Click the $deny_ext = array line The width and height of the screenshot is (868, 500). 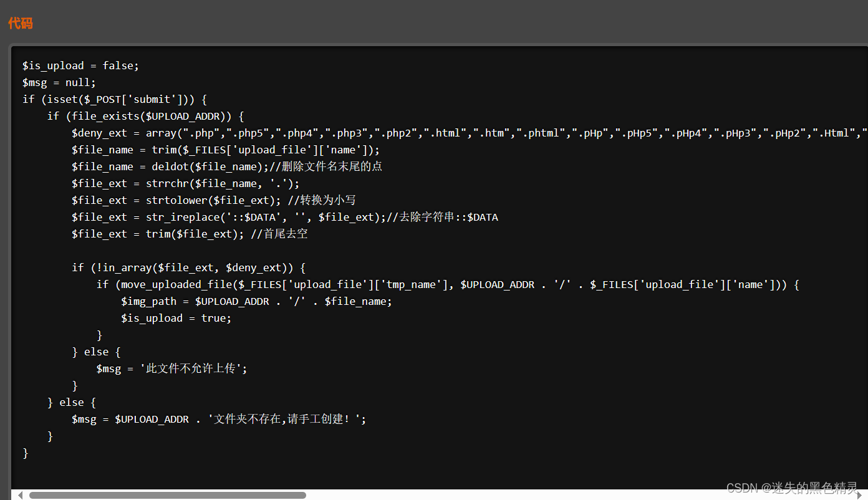pos(470,133)
